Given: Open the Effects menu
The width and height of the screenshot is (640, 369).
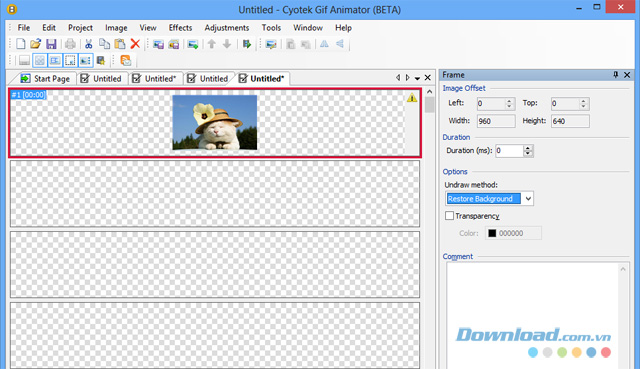Looking at the screenshot, I should coord(180,28).
